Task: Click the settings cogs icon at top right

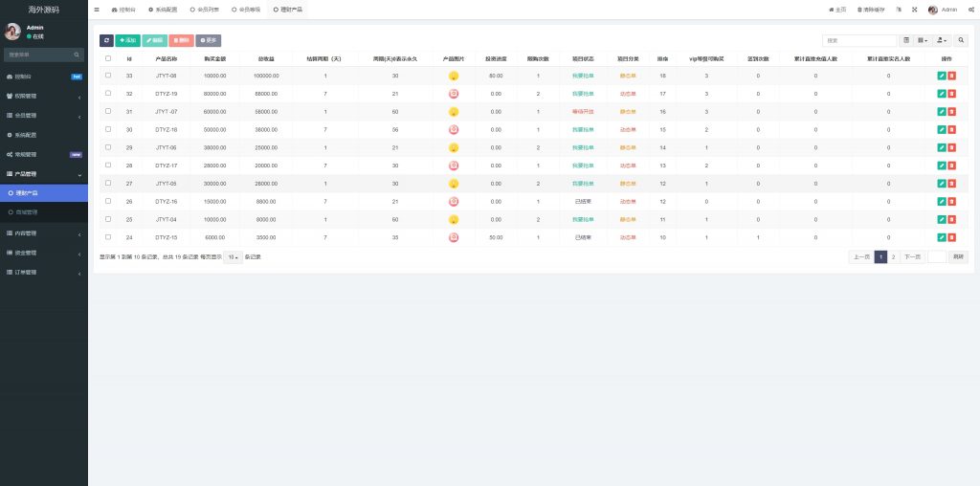Action: [971, 10]
